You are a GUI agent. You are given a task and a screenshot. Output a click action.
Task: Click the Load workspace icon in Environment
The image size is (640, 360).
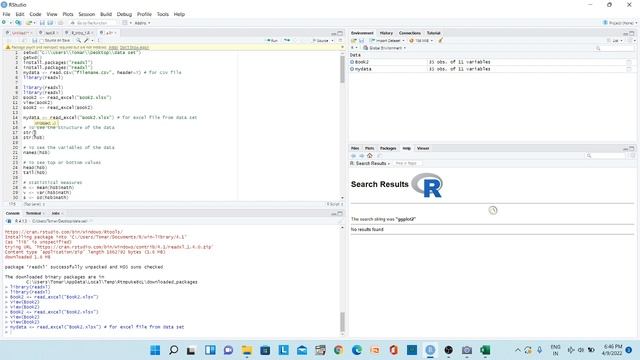coord(354,40)
